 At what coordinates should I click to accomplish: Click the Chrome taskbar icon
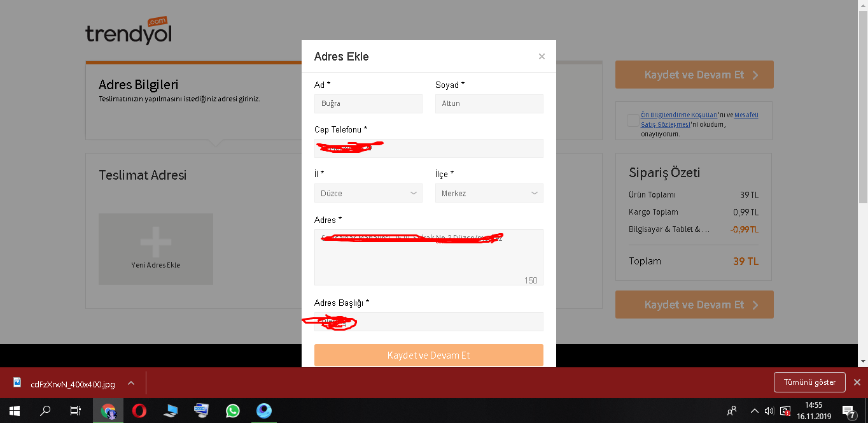click(x=108, y=411)
